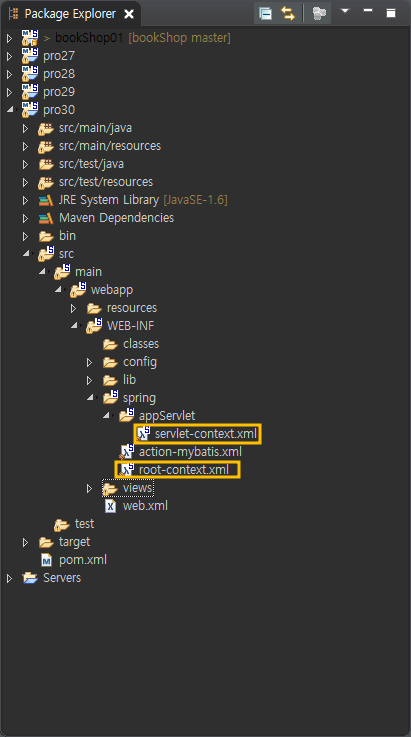Select the appServlet folder label
This screenshot has width=411, height=737.
(167, 416)
